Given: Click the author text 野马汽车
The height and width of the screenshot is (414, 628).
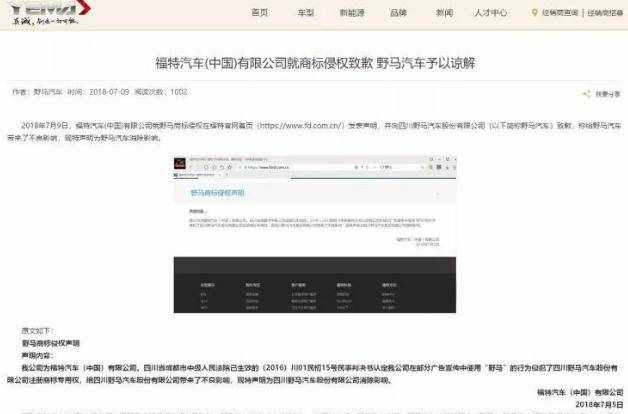Looking at the screenshot, I should [x=48, y=92].
